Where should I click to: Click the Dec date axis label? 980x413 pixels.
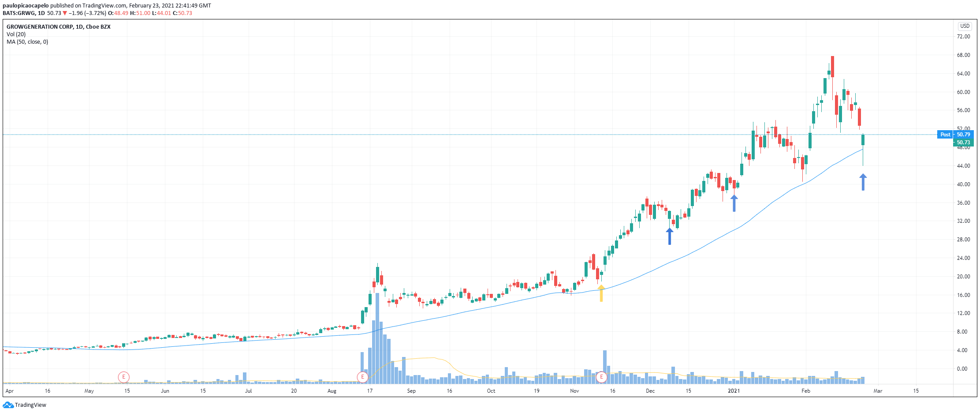(650, 391)
